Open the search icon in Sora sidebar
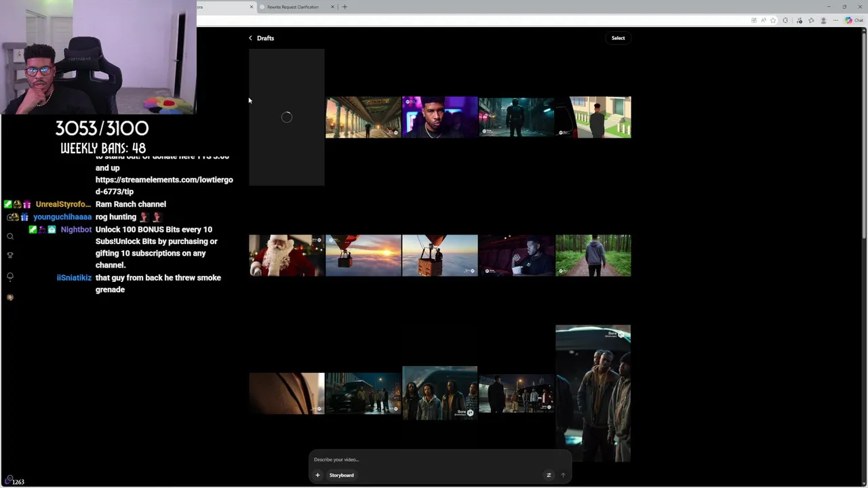The height and width of the screenshot is (488, 868). coord(10,237)
